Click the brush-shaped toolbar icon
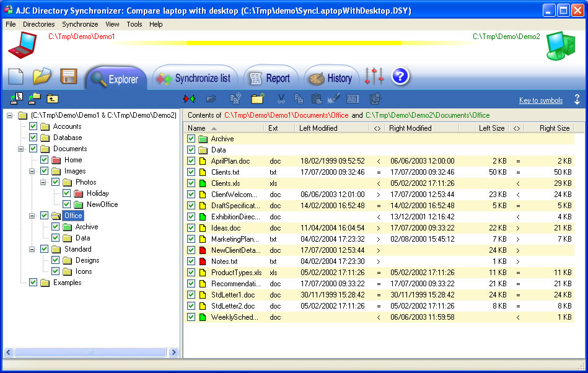The image size is (588, 373). click(x=334, y=99)
